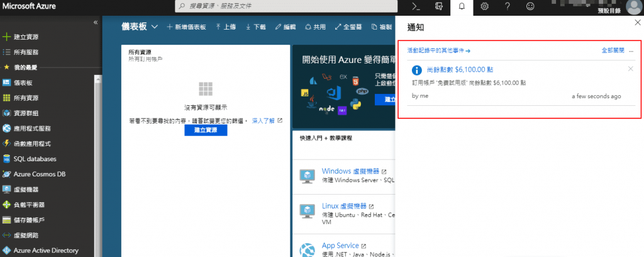The width and height of the screenshot is (644, 257).
Task: Open 所有服務 in the sidebar
Action: click(26, 52)
